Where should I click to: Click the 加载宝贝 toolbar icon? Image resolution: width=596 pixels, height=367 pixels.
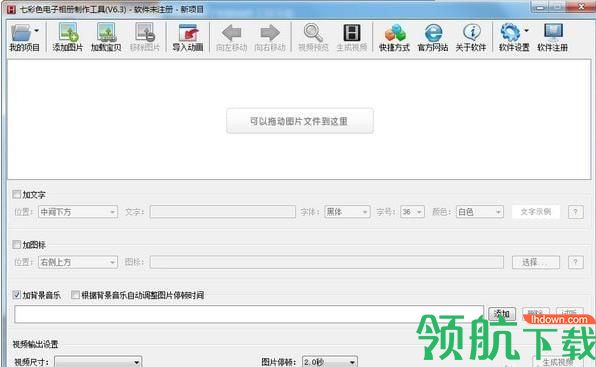pos(106,32)
